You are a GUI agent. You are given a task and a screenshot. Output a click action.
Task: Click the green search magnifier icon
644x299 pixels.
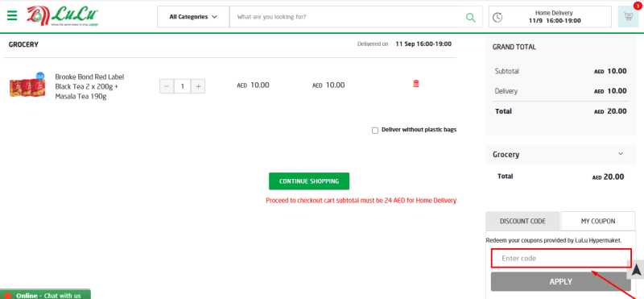[470, 17]
